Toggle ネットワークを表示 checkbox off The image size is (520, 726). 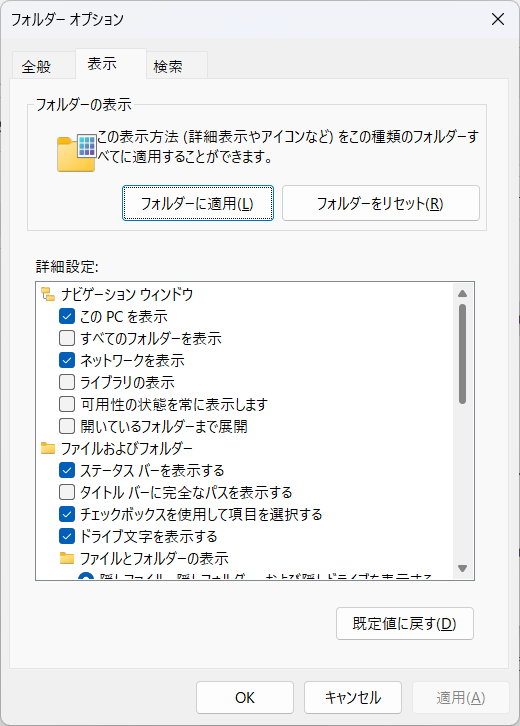pyautogui.click(x=67, y=360)
